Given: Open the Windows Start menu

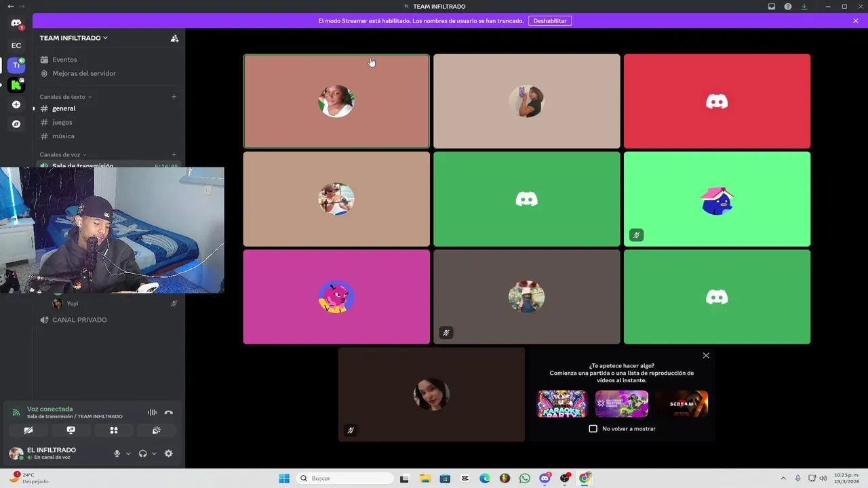Looking at the screenshot, I should [284, 479].
